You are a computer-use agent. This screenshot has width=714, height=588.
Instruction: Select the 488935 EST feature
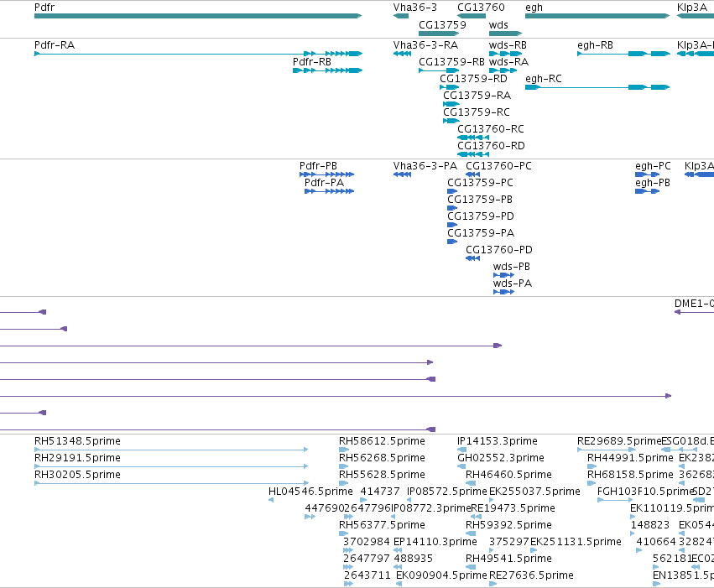pos(398,567)
